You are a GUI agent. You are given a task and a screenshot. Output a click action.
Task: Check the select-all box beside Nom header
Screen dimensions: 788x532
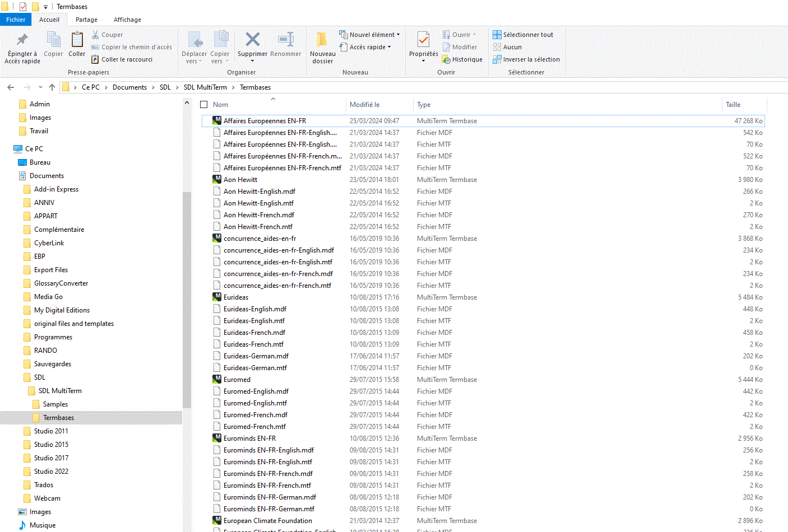point(204,104)
